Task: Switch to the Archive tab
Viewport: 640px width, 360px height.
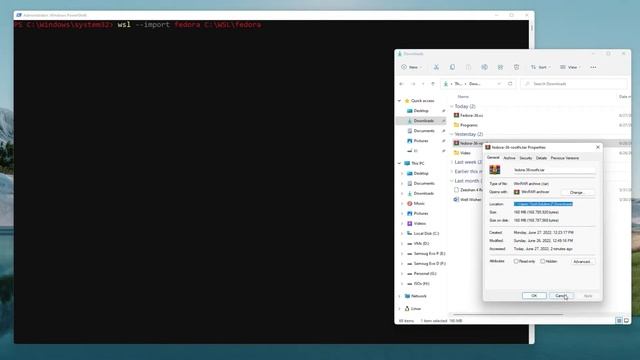Action: point(509,158)
